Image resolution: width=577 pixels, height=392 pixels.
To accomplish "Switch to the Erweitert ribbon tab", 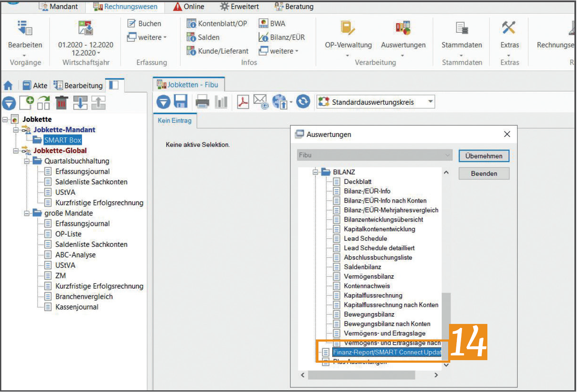I will click(239, 7).
